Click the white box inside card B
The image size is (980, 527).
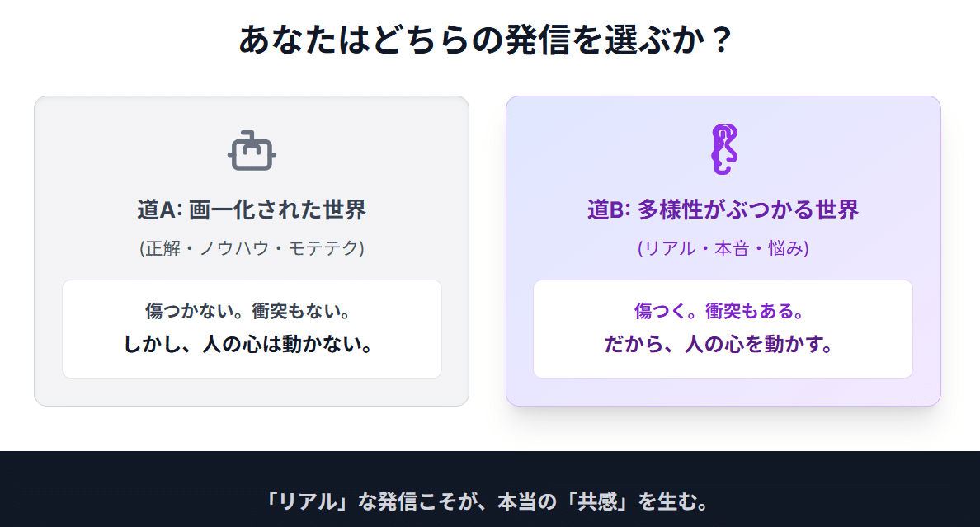pyautogui.click(x=723, y=329)
